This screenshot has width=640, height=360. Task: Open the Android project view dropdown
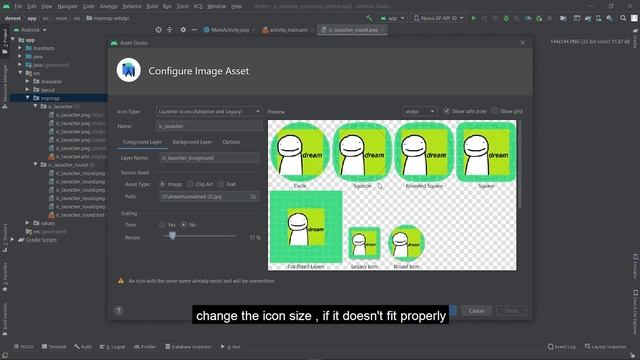point(30,30)
